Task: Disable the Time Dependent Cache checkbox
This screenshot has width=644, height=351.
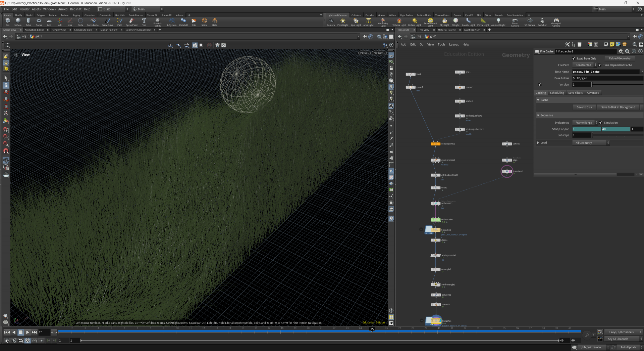Action: pyautogui.click(x=600, y=65)
